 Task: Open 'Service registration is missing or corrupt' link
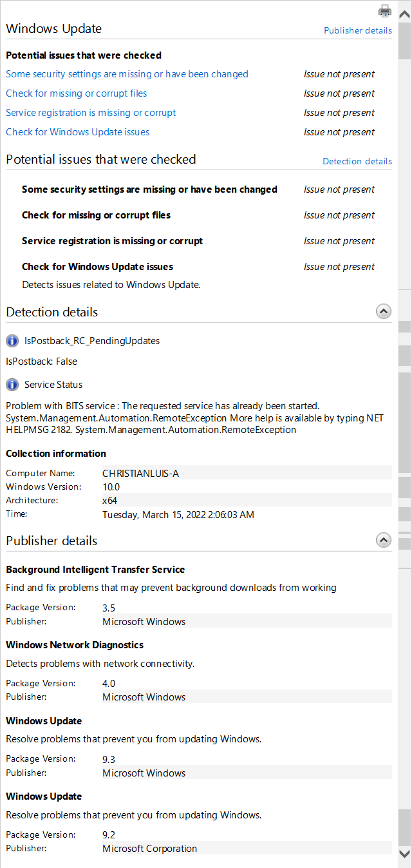point(91,113)
